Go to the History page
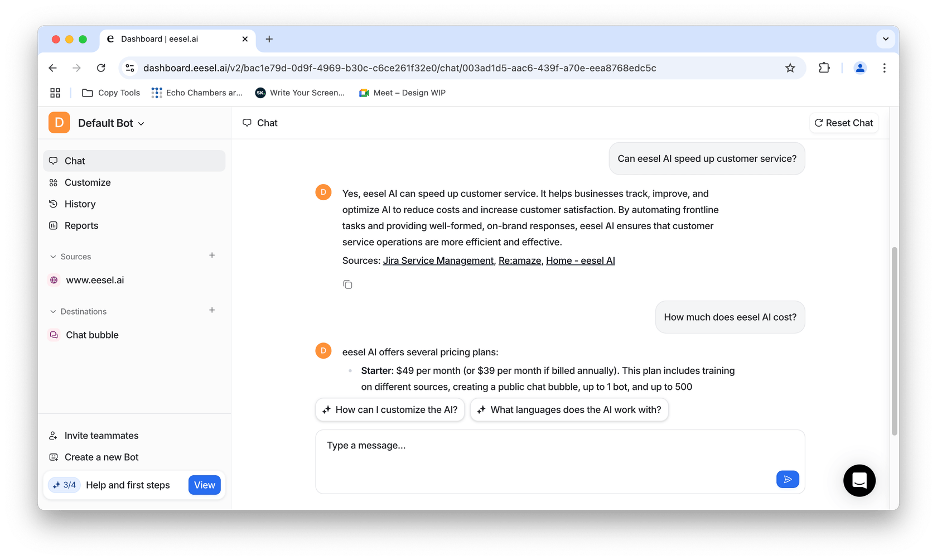The image size is (937, 560). [x=80, y=204]
